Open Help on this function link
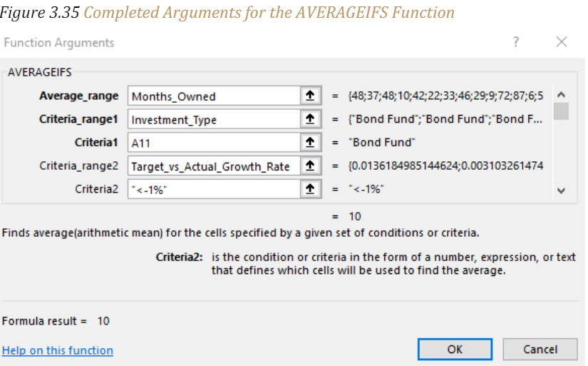This screenshot has height=366, width=588. [x=58, y=350]
